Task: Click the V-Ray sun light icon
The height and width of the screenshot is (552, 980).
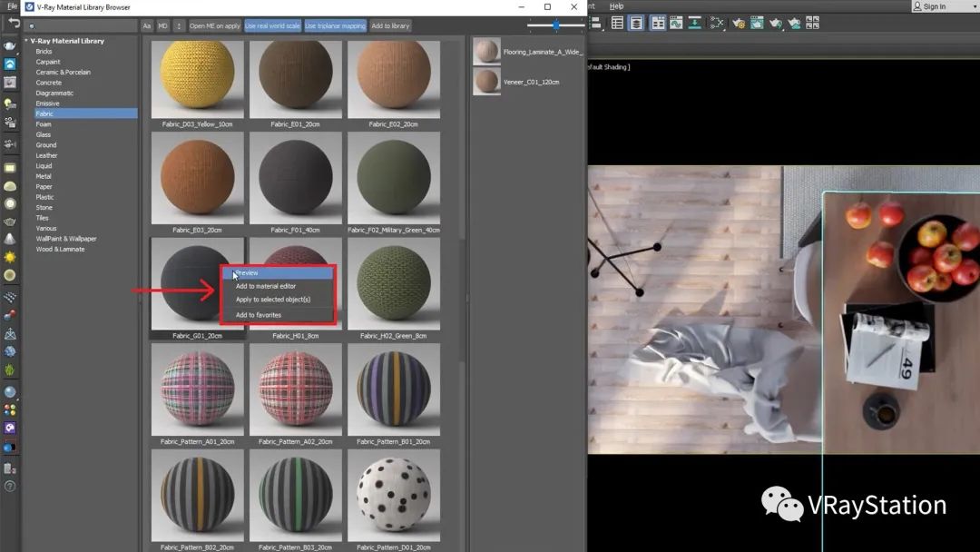Action: tap(10, 258)
